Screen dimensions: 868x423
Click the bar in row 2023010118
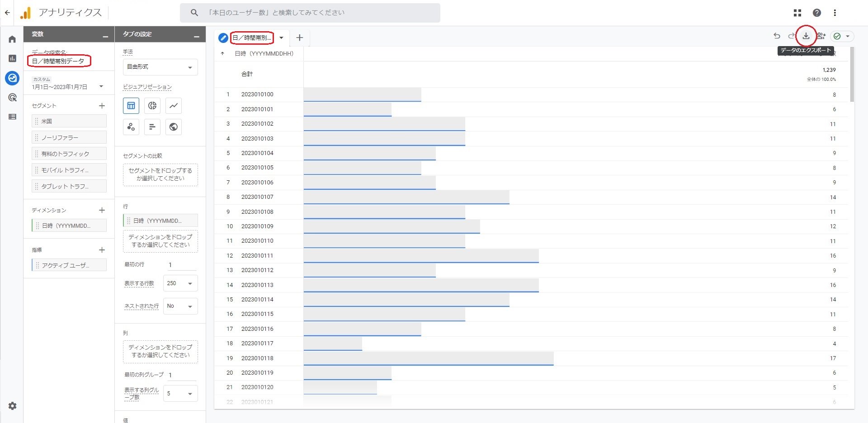point(429,358)
